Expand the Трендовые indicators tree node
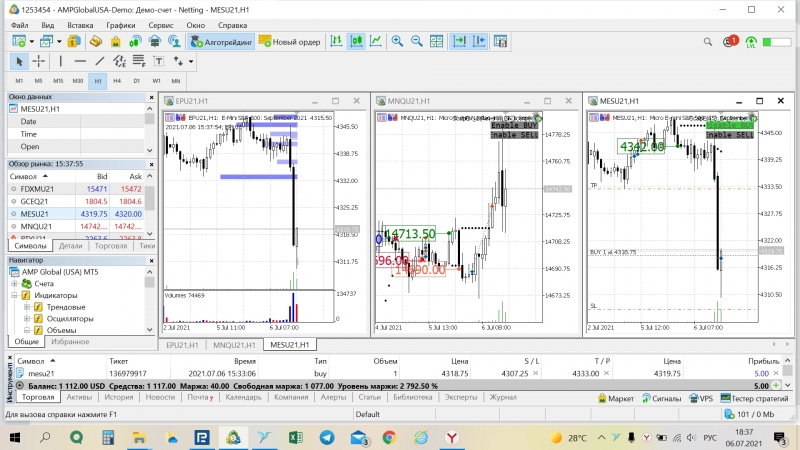The height and width of the screenshot is (450, 800). click(27, 307)
